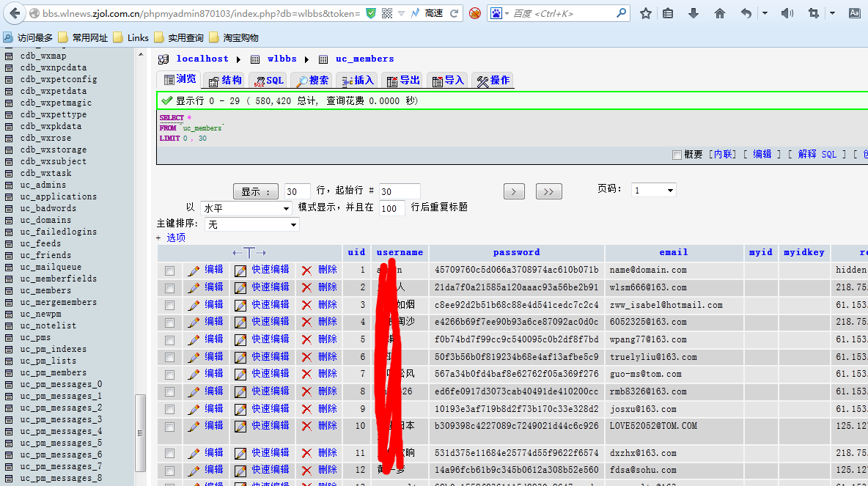Toggle the speaker volume icon
Image resolution: width=868 pixels, height=486 pixels.
(x=787, y=13)
